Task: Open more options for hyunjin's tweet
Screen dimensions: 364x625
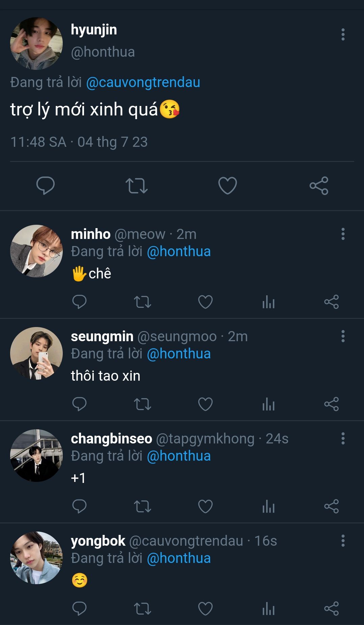Action: tap(343, 34)
